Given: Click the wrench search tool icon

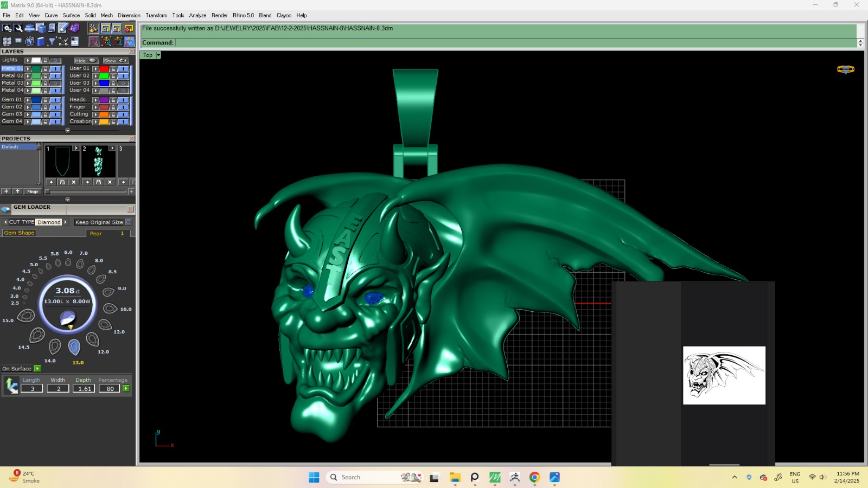Looking at the screenshot, I should pyautogui.click(x=18, y=28).
